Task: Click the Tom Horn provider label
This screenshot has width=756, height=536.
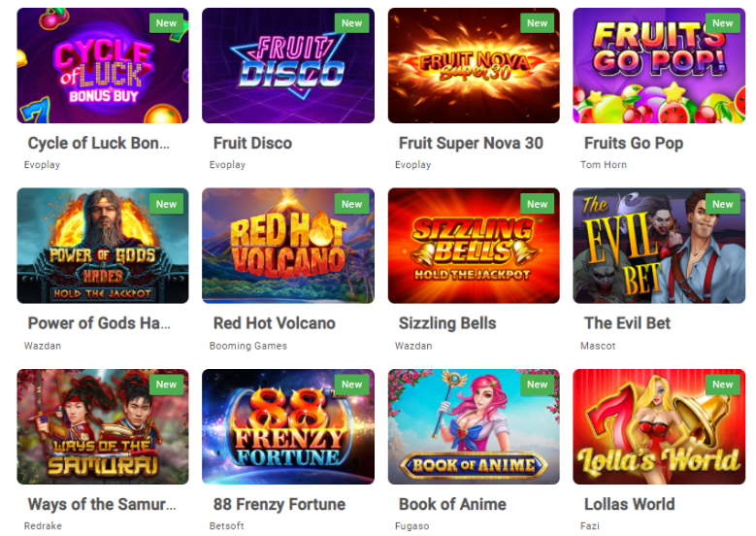Action: click(604, 165)
